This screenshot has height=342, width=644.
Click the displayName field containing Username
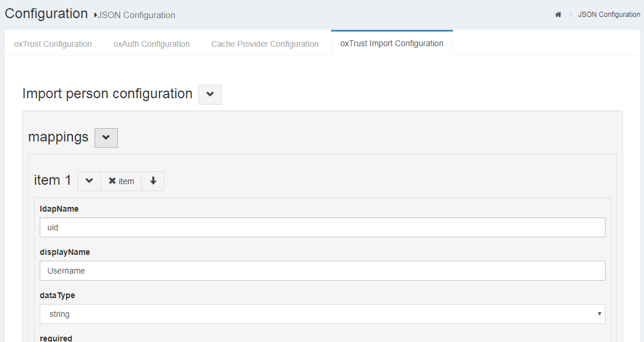click(322, 271)
